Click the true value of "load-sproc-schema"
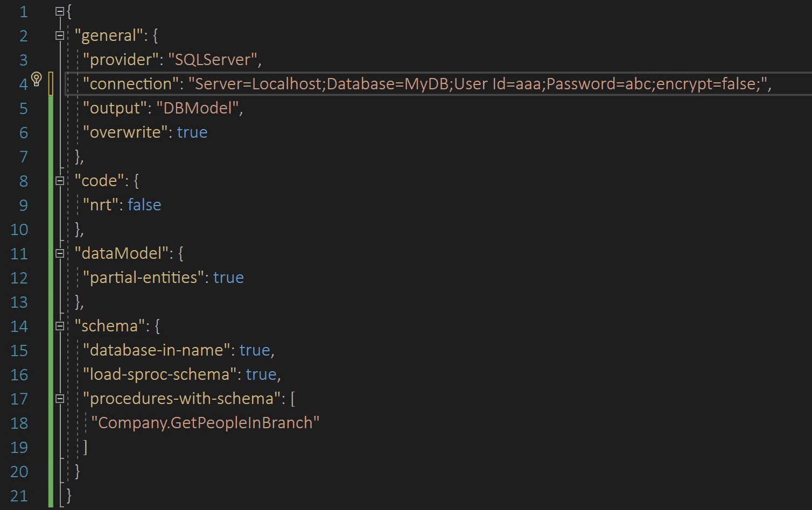812x510 pixels. [261, 374]
